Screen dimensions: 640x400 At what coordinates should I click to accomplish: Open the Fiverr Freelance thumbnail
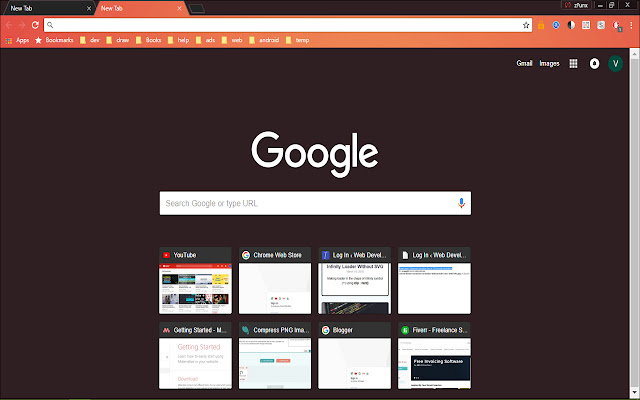(434, 363)
